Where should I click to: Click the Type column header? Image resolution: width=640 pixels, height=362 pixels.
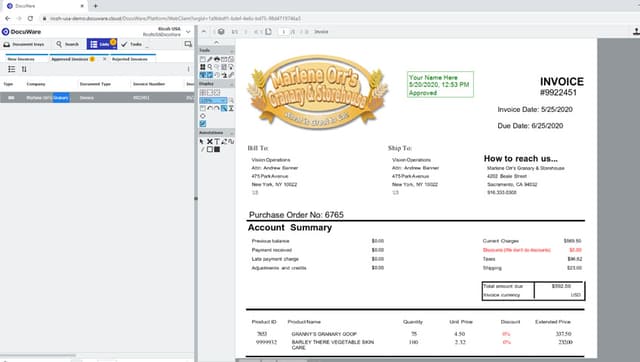(x=8, y=84)
